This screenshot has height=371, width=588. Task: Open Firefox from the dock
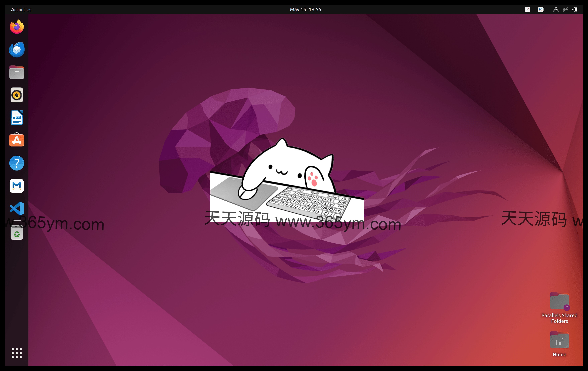[17, 27]
